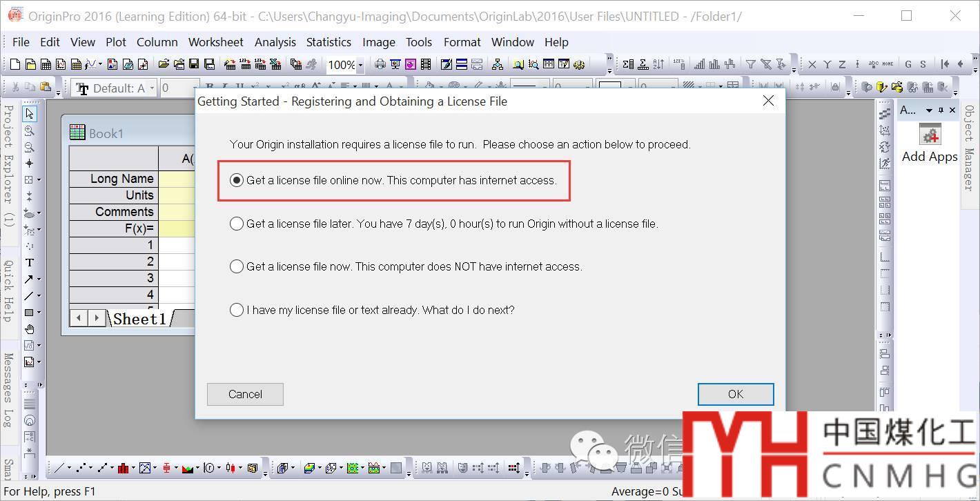Open the Analysis menu
Screen dimensions: 980x501
[x=275, y=42]
